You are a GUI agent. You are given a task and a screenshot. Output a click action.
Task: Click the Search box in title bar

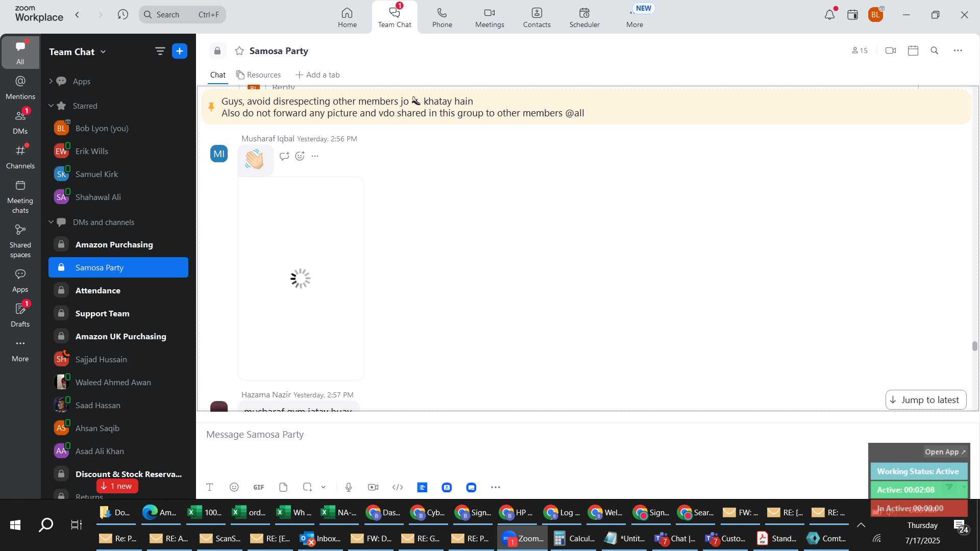pos(182,14)
